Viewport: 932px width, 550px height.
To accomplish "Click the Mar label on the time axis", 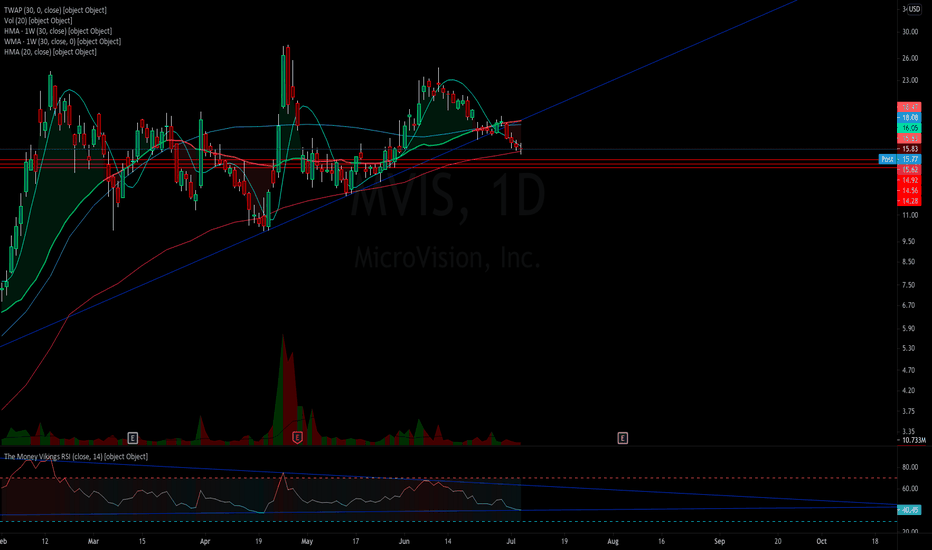I will (93, 541).
